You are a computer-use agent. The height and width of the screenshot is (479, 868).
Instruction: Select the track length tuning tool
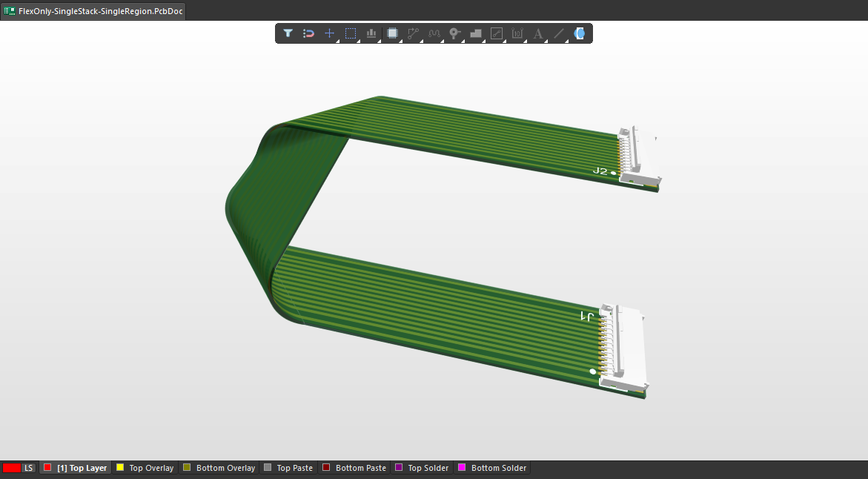[434, 33]
